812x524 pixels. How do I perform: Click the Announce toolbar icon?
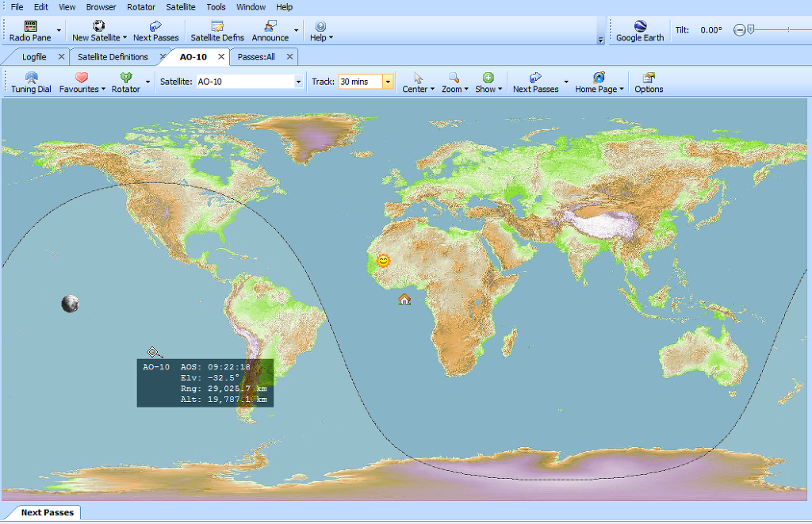[x=270, y=32]
